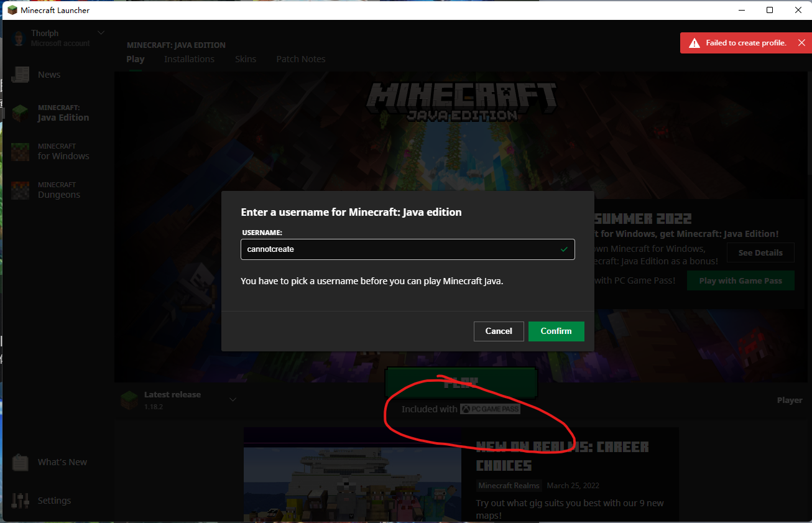Cancel the username dialog
Screen dimensions: 812x523
coord(499,331)
